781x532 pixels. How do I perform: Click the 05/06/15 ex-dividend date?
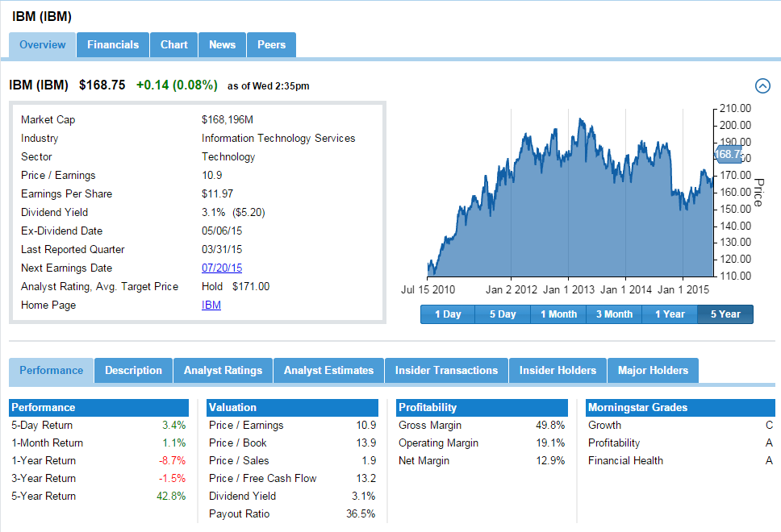pyautogui.click(x=222, y=231)
